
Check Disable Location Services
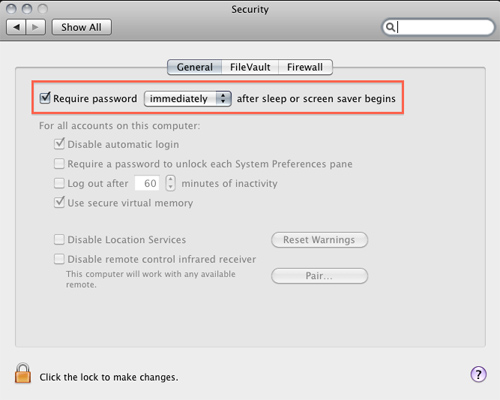(59, 239)
